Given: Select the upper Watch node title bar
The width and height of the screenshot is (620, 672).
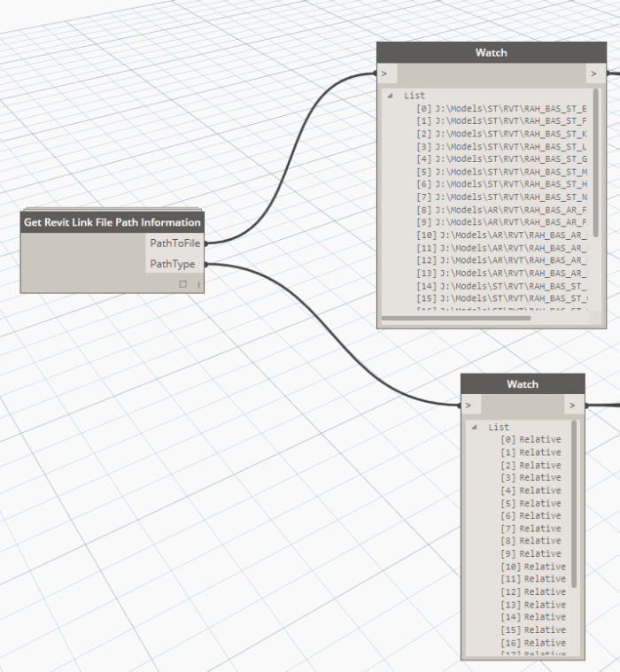Looking at the screenshot, I should (x=491, y=53).
